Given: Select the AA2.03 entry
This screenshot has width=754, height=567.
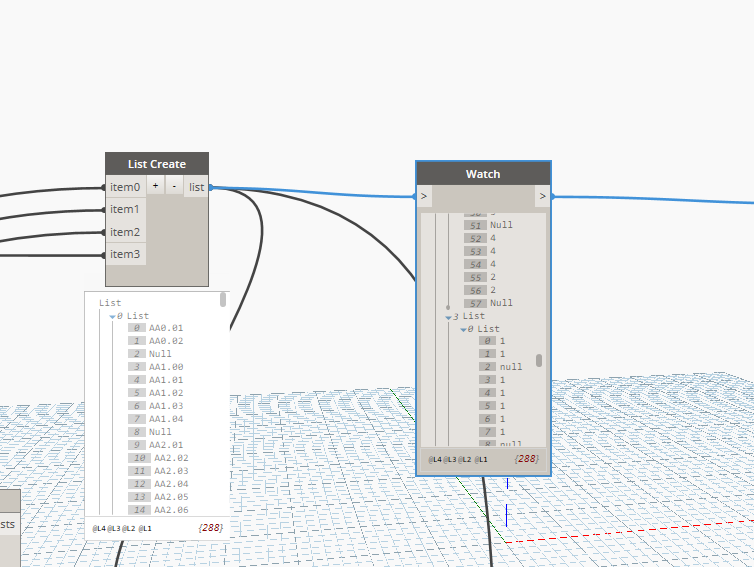Looking at the screenshot, I should pyautogui.click(x=171, y=471).
